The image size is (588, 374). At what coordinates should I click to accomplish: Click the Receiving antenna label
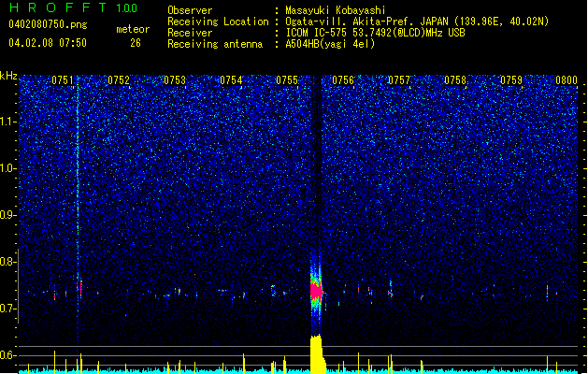pyautogui.click(x=215, y=44)
